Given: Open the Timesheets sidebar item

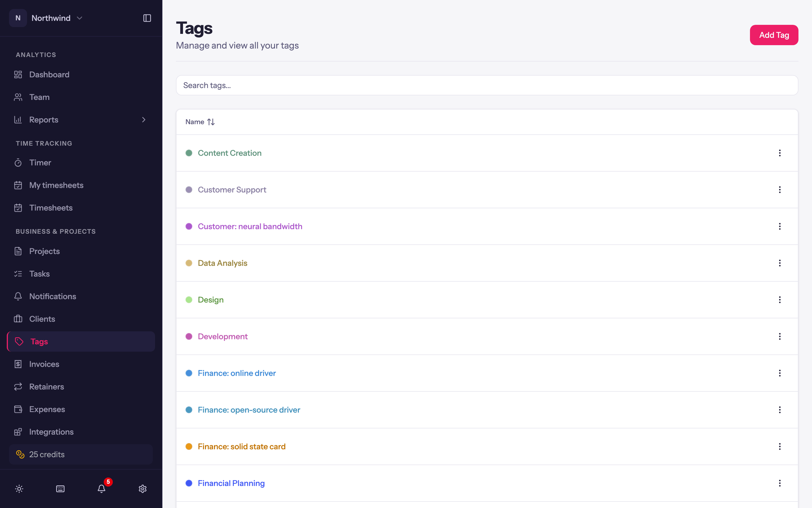Looking at the screenshot, I should click(x=81, y=208).
